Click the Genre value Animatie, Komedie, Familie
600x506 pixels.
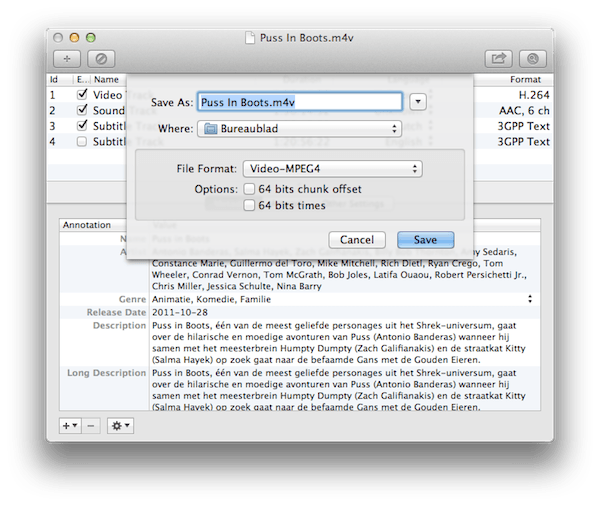pos(211,299)
